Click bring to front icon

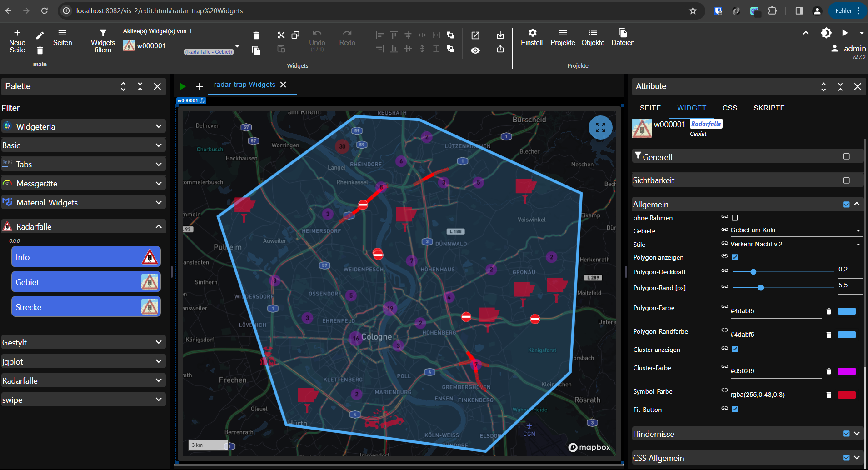450,35
